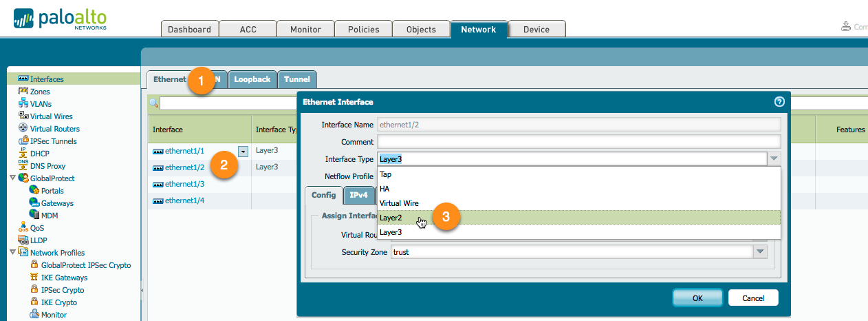This screenshot has height=321, width=868.
Task: Click the IKE Crypto lock icon
Action: click(34, 302)
